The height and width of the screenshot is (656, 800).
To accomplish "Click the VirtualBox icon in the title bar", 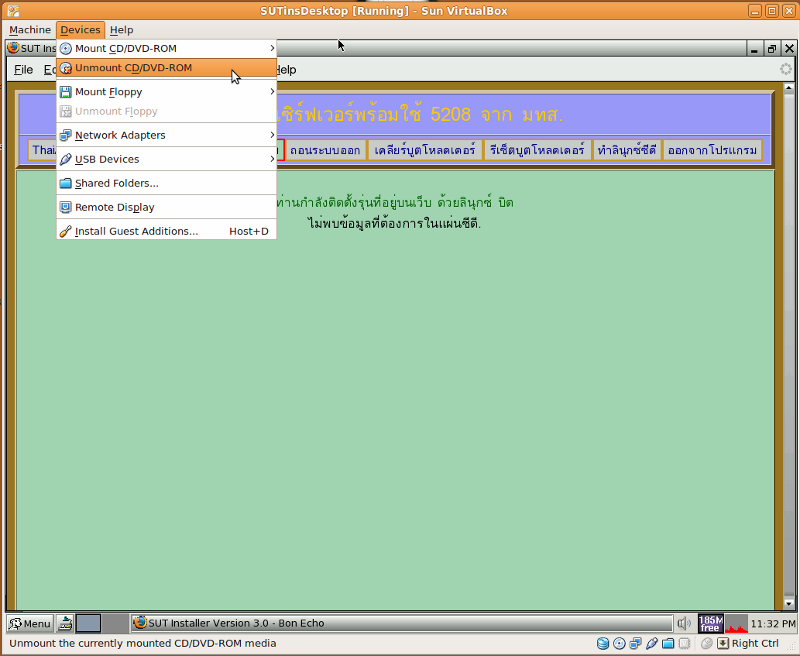I will [13, 11].
